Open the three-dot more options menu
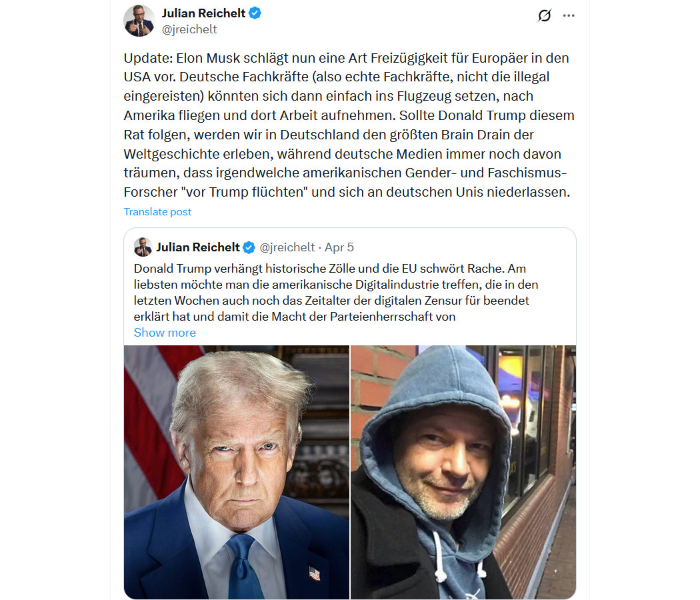Image resolution: width=700 pixels, height=600 pixels. 569,15
